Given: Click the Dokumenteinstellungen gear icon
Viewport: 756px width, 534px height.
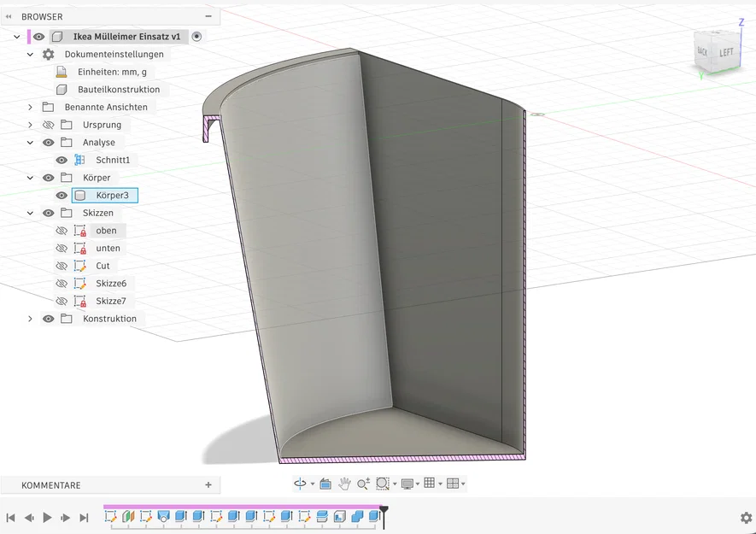Looking at the screenshot, I should coord(48,54).
